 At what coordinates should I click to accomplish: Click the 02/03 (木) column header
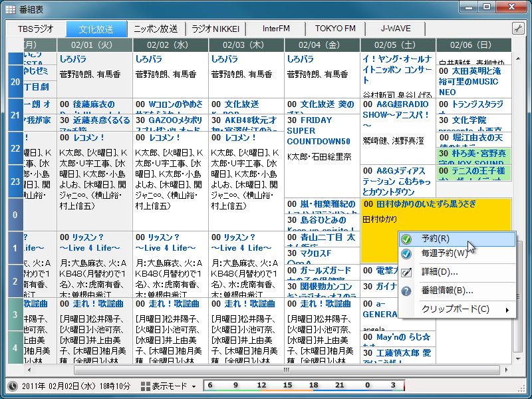(246, 45)
